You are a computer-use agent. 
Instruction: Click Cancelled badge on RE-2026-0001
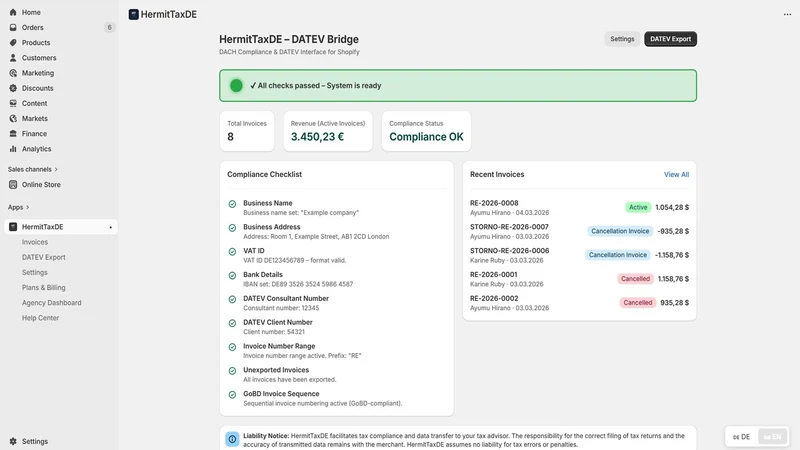click(635, 279)
